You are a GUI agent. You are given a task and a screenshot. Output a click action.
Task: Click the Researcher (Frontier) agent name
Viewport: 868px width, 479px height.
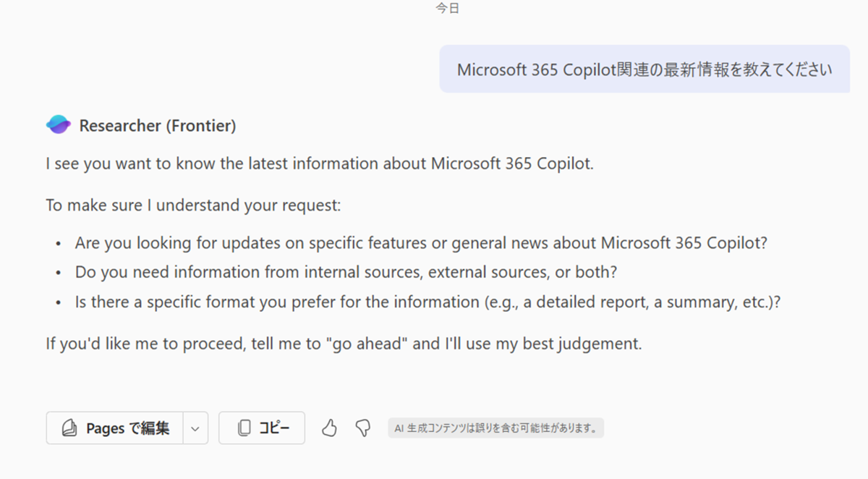point(158,126)
